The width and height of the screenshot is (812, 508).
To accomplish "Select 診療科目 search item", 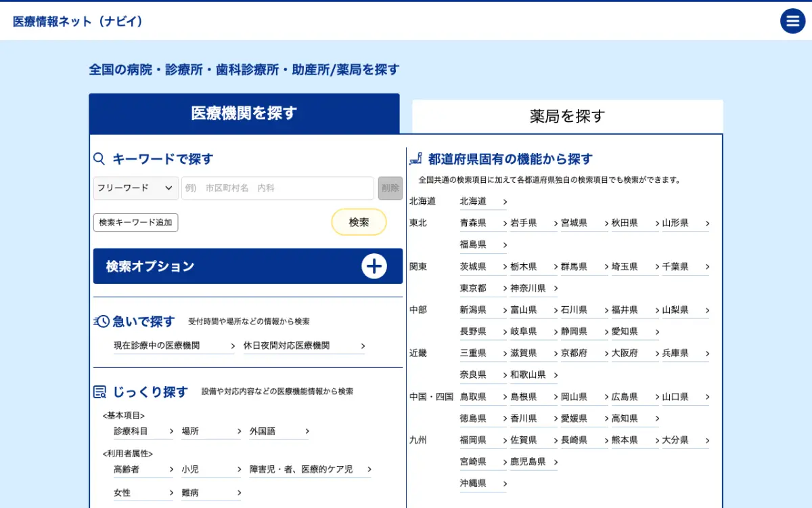I will tap(143, 431).
